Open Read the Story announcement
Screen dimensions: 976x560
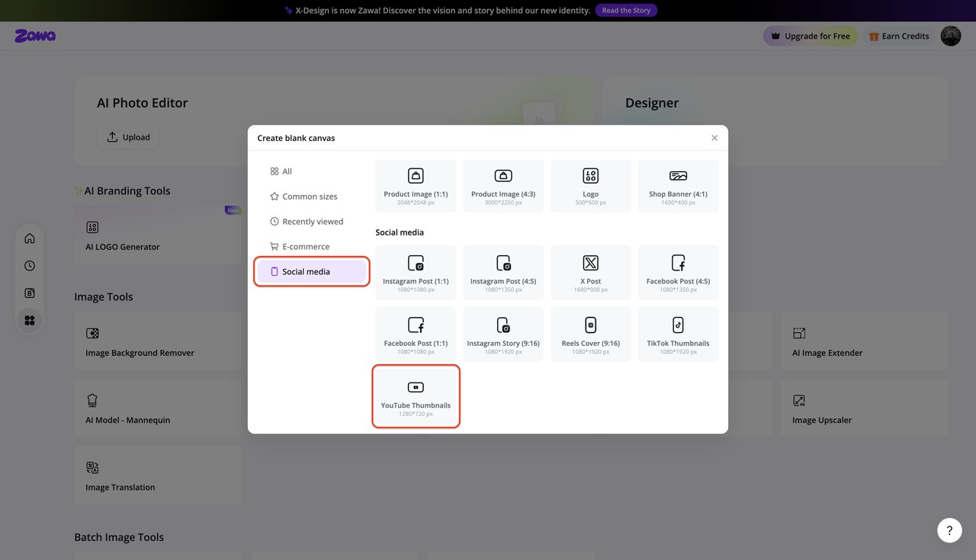[626, 11]
